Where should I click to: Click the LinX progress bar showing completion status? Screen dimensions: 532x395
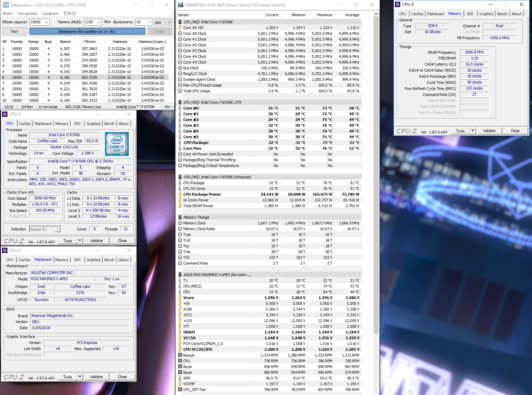click(x=87, y=31)
